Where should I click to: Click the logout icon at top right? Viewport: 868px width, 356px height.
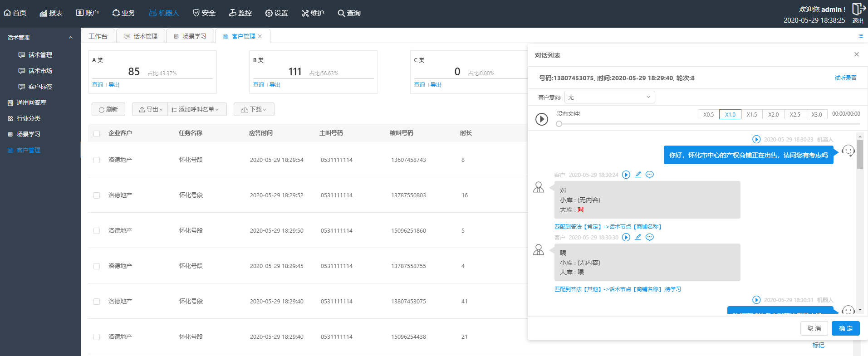point(858,10)
